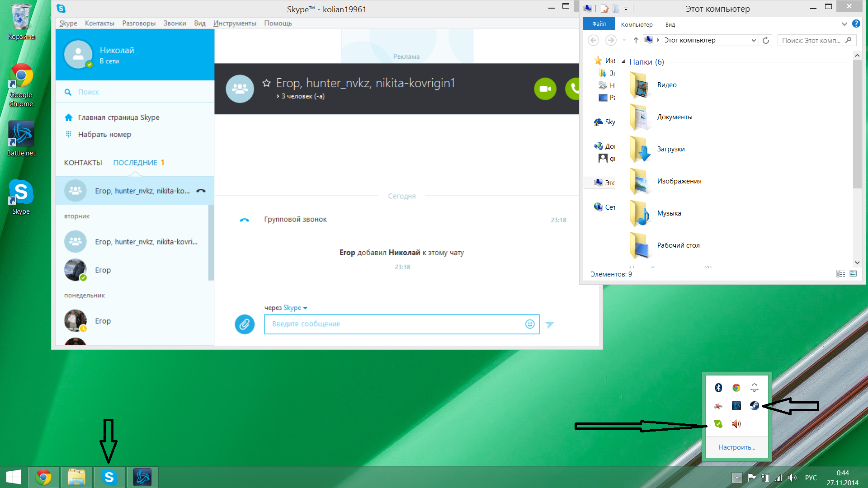This screenshot has height=488, width=868.
Task: Open Explorer help question mark
Action: (x=856, y=24)
